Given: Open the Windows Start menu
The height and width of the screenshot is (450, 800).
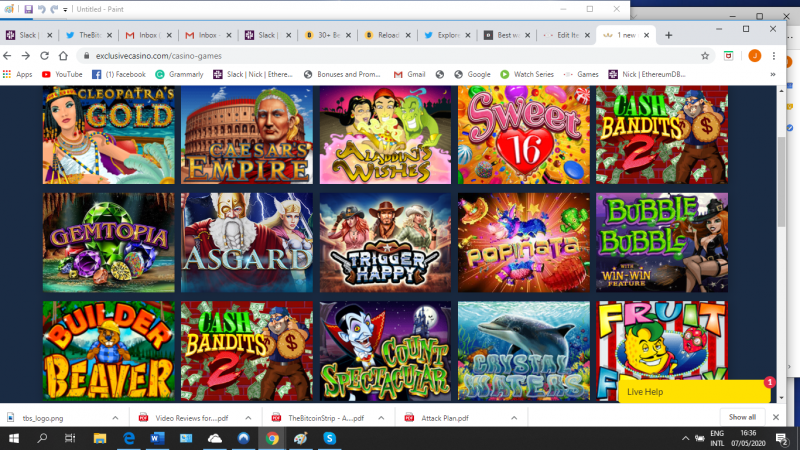Looking at the screenshot, I should tap(14, 438).
